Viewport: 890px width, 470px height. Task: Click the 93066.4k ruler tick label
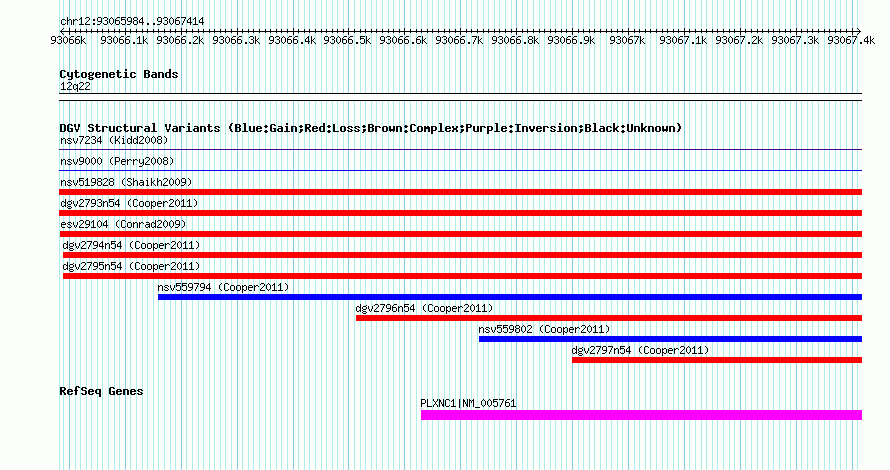pyautogui.click(x=292, y=40)
